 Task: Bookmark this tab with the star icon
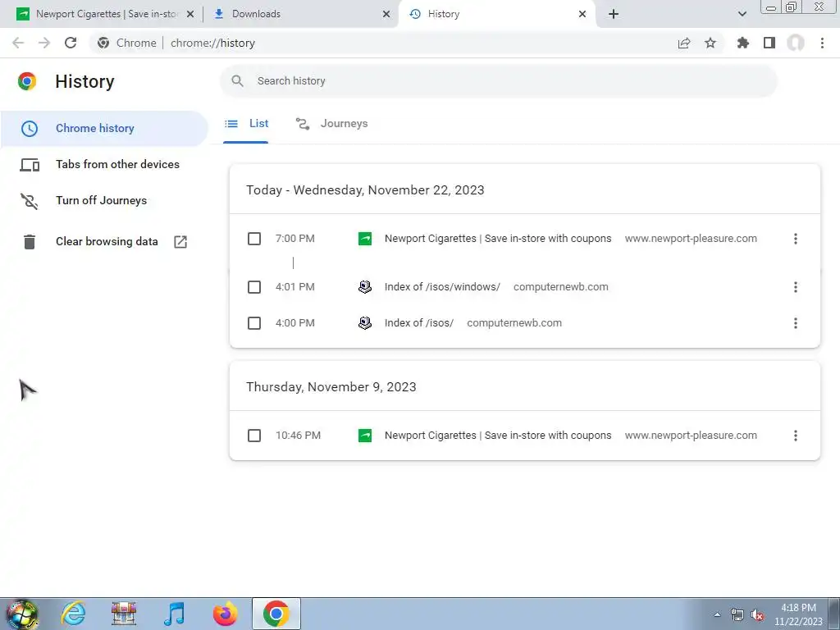coord(710,43)
